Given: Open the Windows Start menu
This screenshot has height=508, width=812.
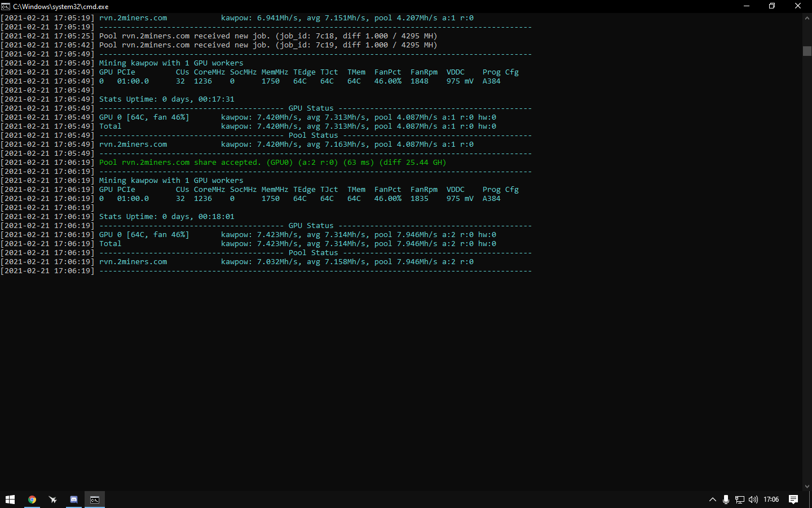Looking at the screenshot, I should [10, 500].
